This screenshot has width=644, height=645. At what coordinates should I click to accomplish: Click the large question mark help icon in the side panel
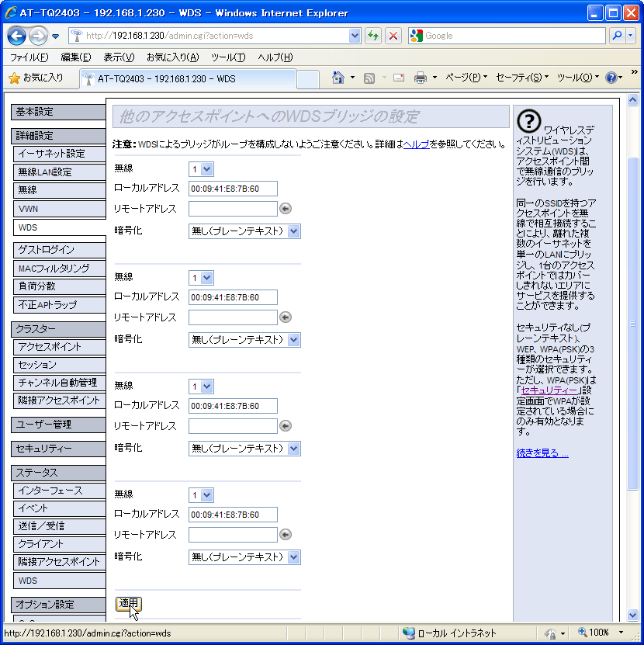tap(529, 121)
